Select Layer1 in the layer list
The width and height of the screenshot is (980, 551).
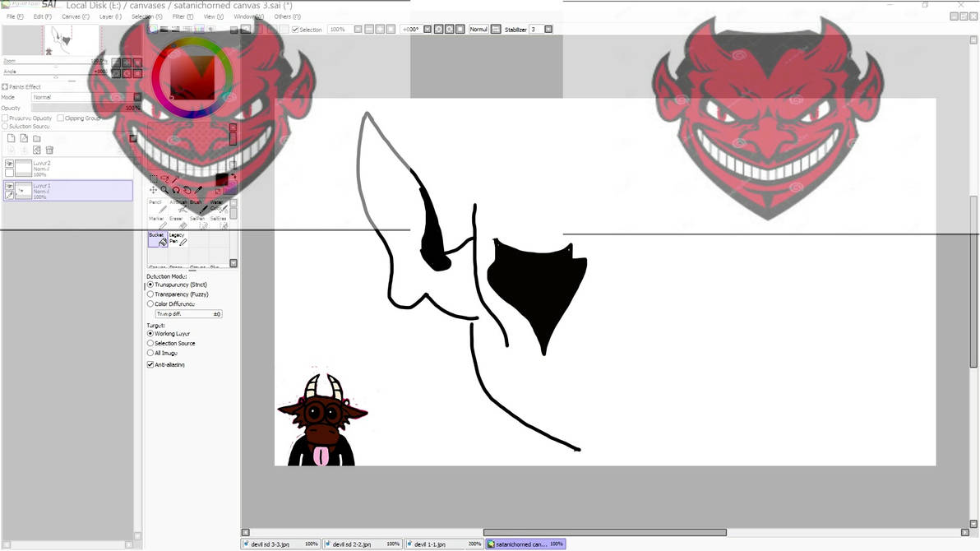coord(67,191)
